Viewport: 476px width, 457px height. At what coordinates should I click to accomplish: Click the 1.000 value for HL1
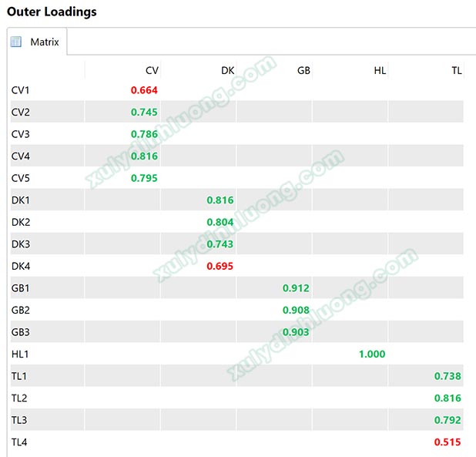372,354
